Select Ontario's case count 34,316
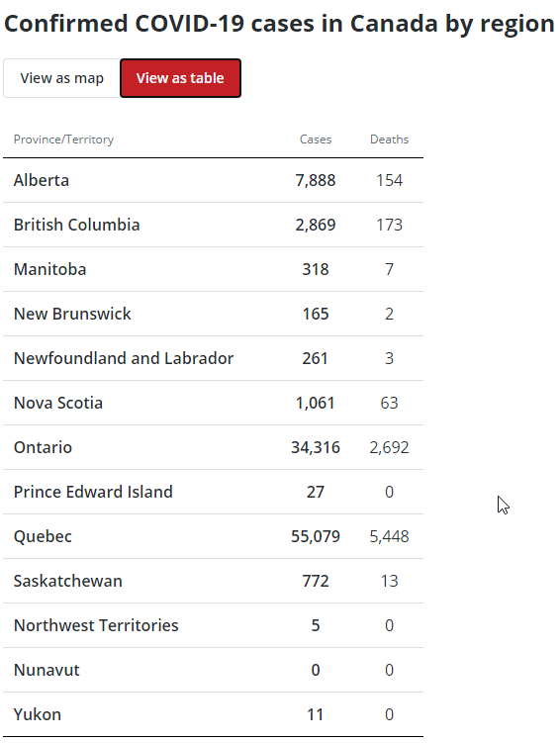This screenshot has height=743, width=560. 316,447
